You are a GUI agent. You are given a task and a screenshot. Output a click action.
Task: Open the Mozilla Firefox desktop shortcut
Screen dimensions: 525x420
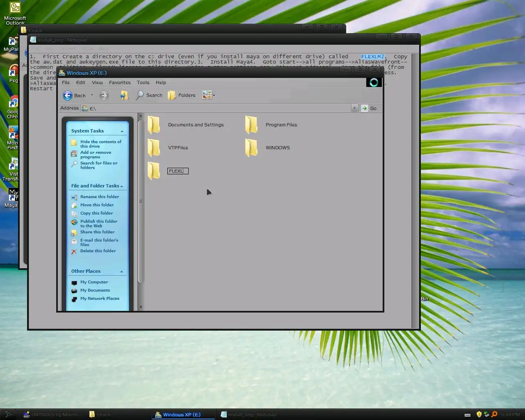[x=13, y=138]
